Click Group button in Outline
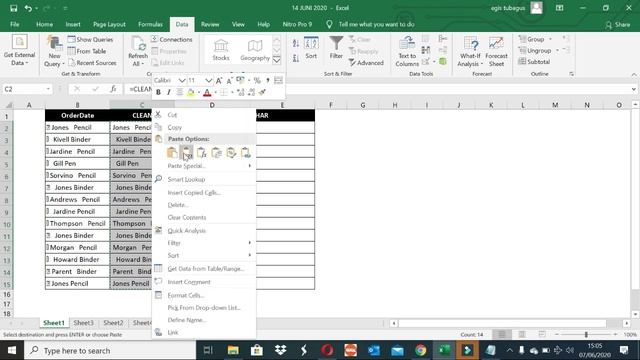Viewport: 640px width, 360px height. click(531, 39)
